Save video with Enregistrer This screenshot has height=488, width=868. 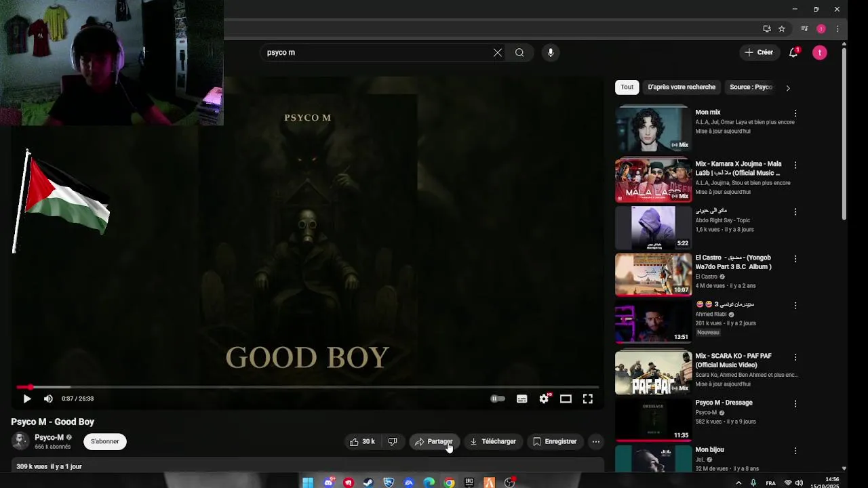[x=555, y=441]
